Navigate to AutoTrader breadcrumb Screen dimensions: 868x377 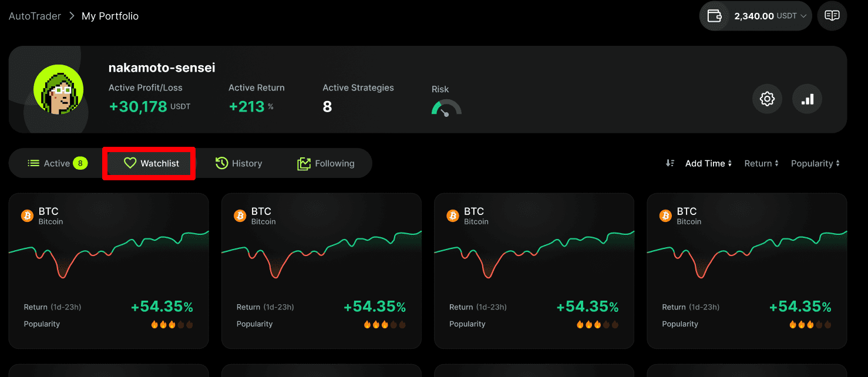coord(35,16)
